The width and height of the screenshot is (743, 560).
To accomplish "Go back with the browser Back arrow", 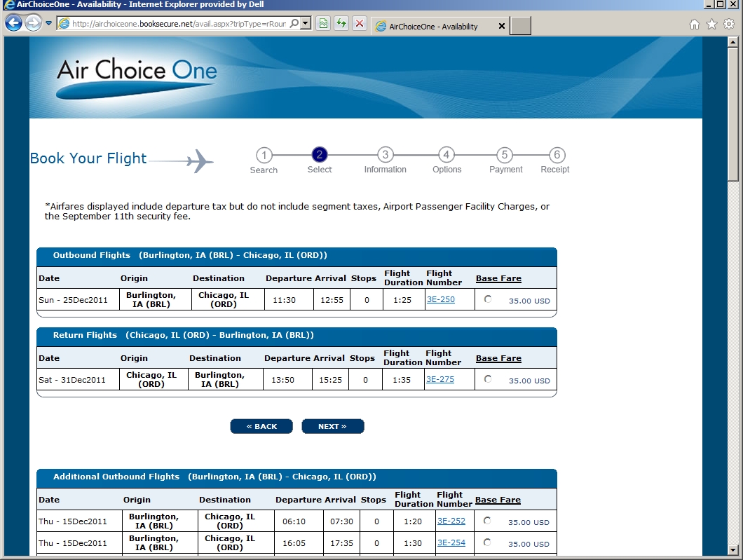I will click(x=14, y=23).
